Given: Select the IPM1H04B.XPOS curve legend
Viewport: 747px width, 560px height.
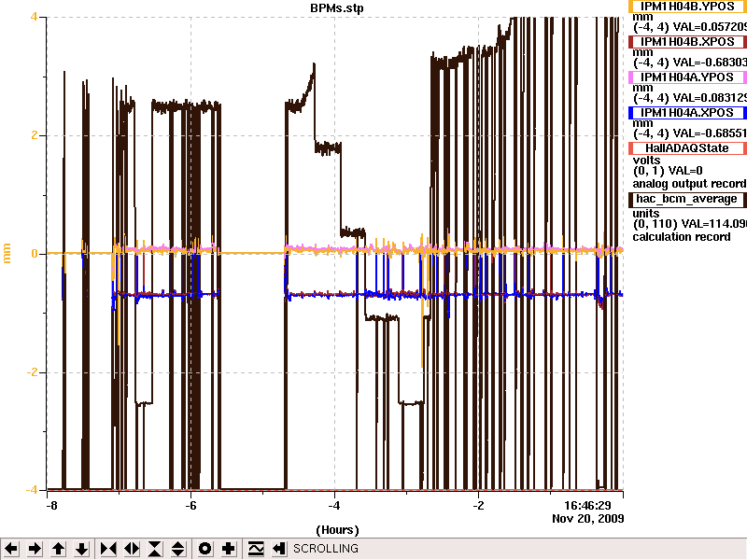Looking at the screenshot, I should tap(687, 42).
